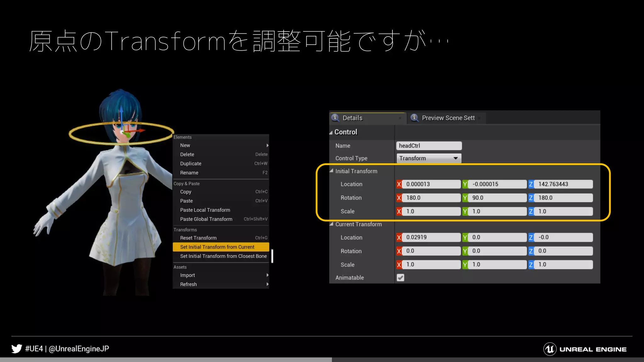Collapse the Initial Transform section
This screenshot has width=644, height=362.
[331, 171]
